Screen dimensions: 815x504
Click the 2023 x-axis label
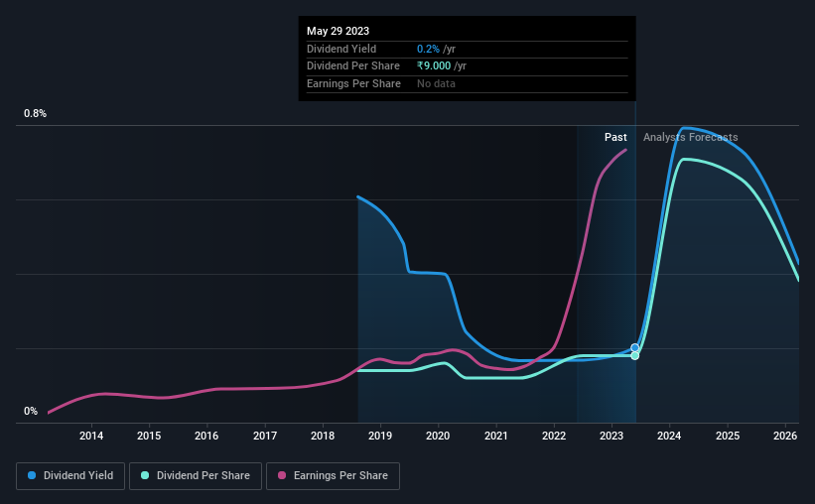point(611,436)
